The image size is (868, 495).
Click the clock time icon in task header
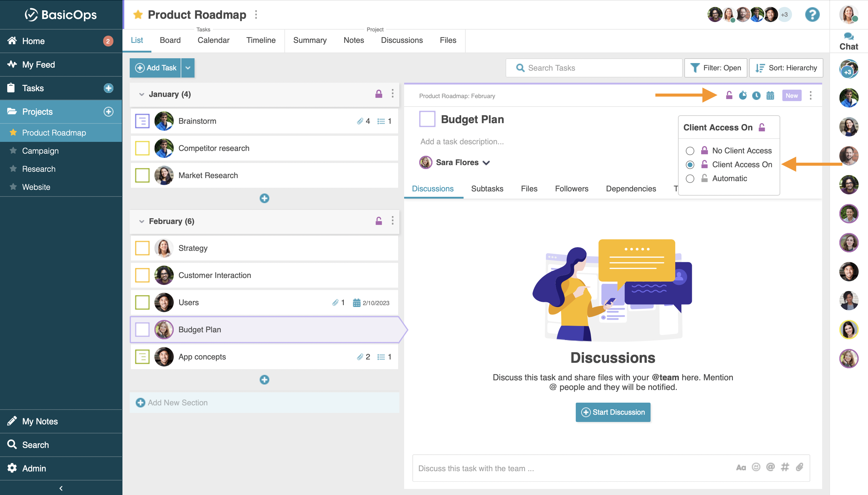point(756,96)
